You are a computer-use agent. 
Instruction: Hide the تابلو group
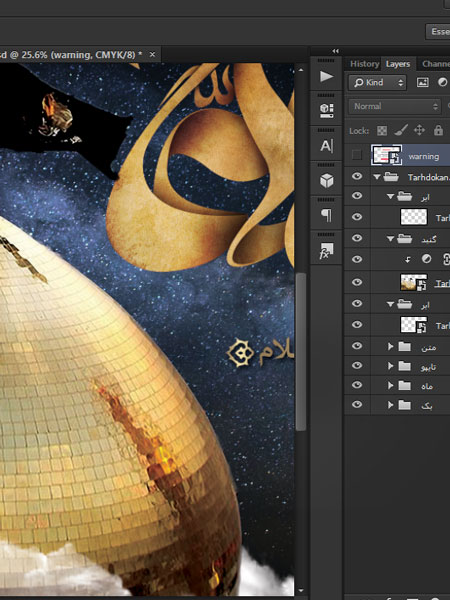[357, 365]
